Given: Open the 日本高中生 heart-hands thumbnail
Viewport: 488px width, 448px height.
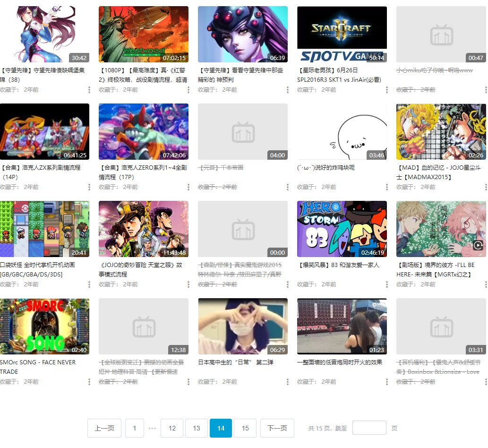Looking at the screenshot, I should click(x=243, y=326).
